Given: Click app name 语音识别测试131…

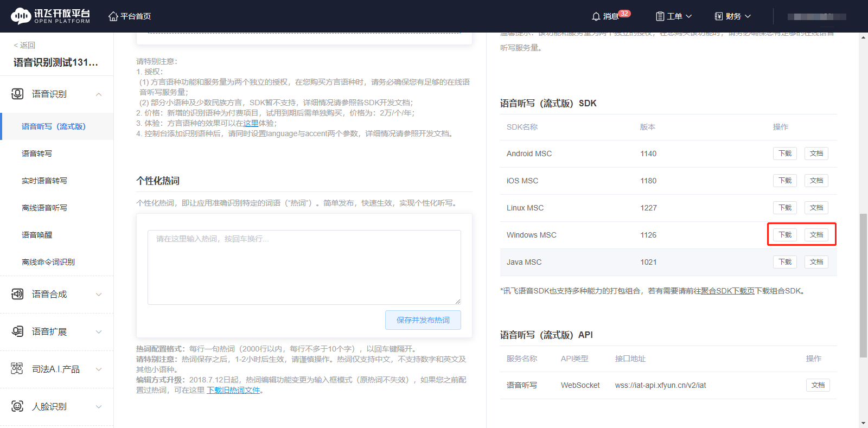Looking at the screenshot, I should point(56,62).
